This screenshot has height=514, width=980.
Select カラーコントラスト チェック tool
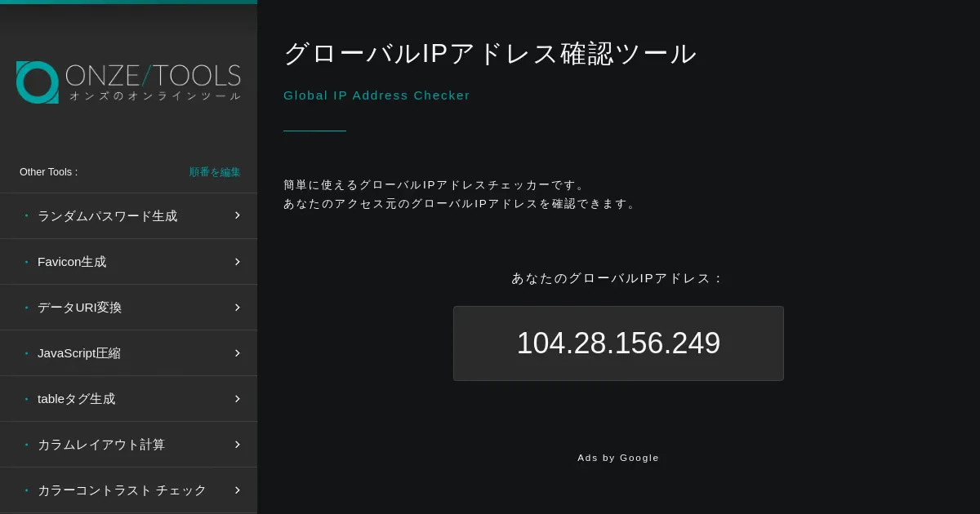[x=122, y=490]
